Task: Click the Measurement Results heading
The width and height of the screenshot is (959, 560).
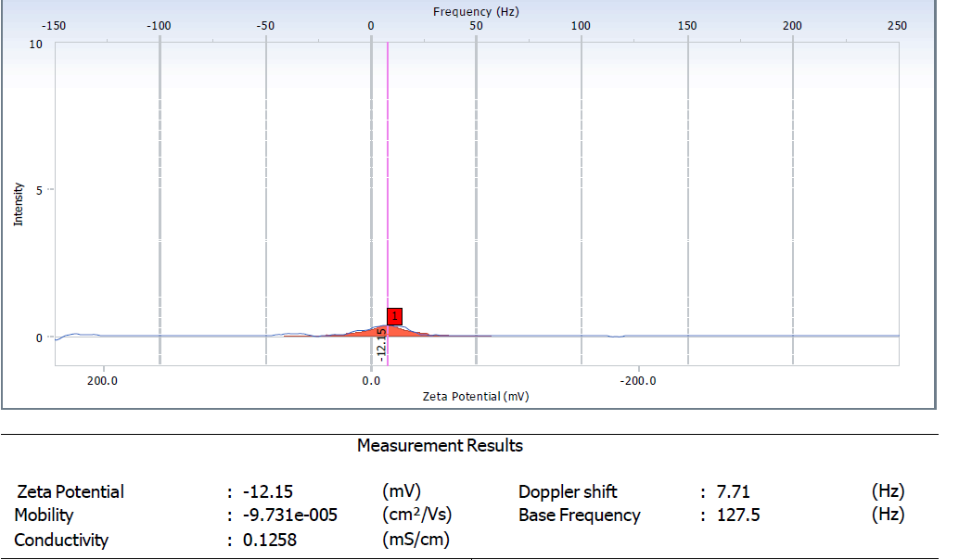Action: coord(440,446)
